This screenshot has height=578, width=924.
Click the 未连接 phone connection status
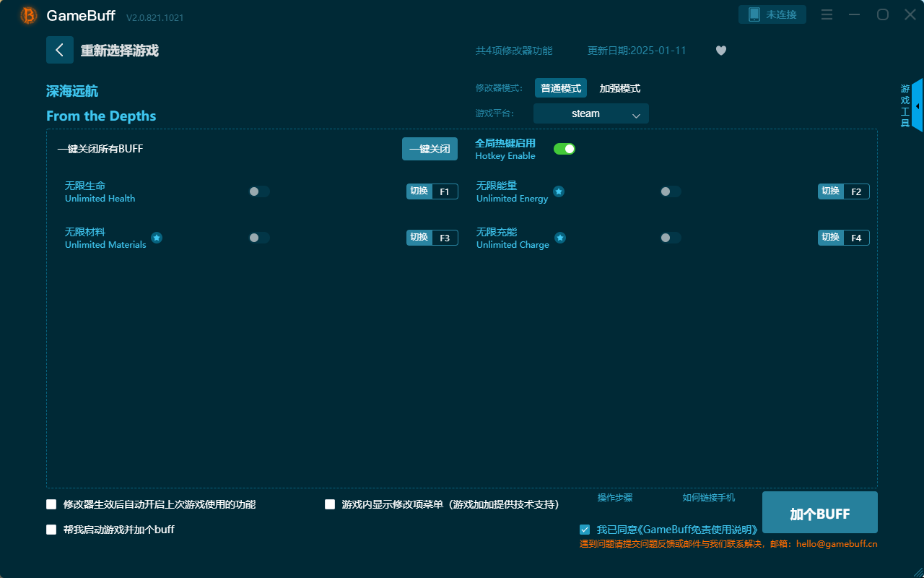point(772,14)
